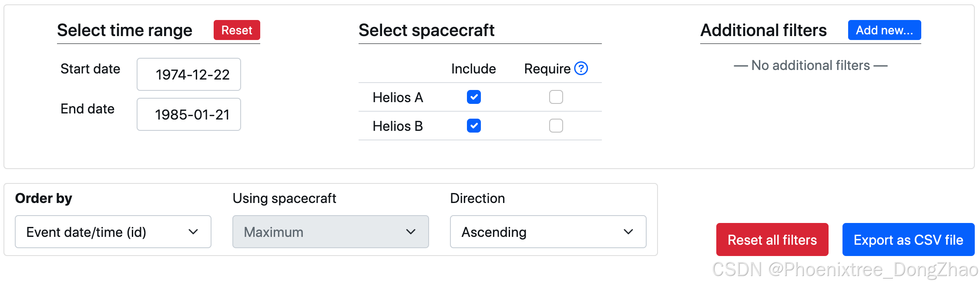Click the Event date/time dropdown chevron
Viewport: 980px width, 286px height.
point(193,232)
